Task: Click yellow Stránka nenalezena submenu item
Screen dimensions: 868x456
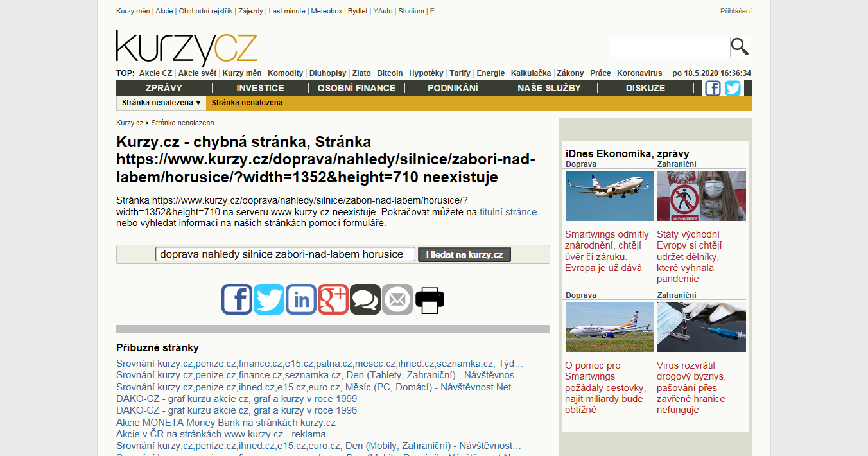Action: pyautogui.click(x=247, y=103)
